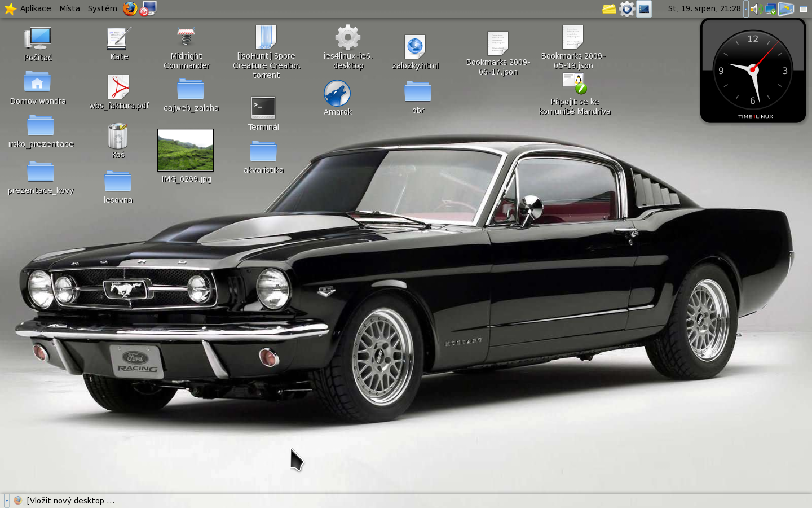Click the date and time display
This screenshot has width=812, height=508.
[704, 8]
